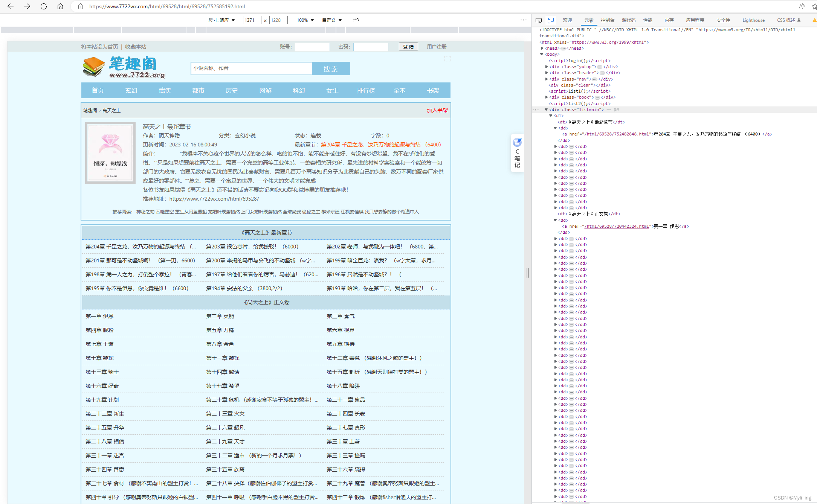Image resolution: width=817 pixels, height=504 pixels.
Task: Click the 加入书架 link
Action: click(x=437, y=111)
